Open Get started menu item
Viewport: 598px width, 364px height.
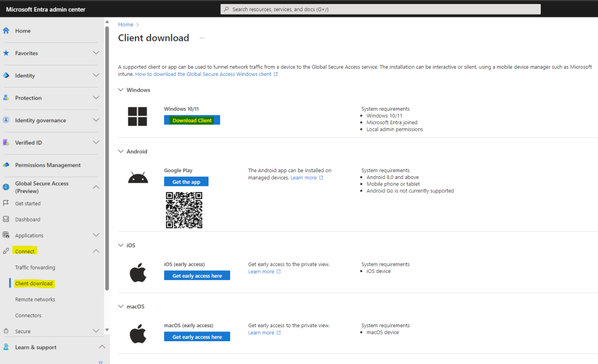coord(28,204)
